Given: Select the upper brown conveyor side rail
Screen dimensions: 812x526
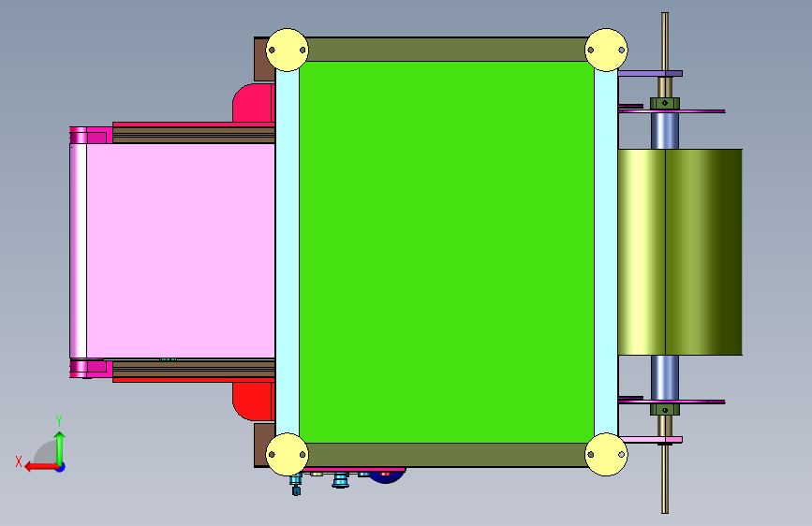Looking at the screenshot, I should tap(194, 136).
